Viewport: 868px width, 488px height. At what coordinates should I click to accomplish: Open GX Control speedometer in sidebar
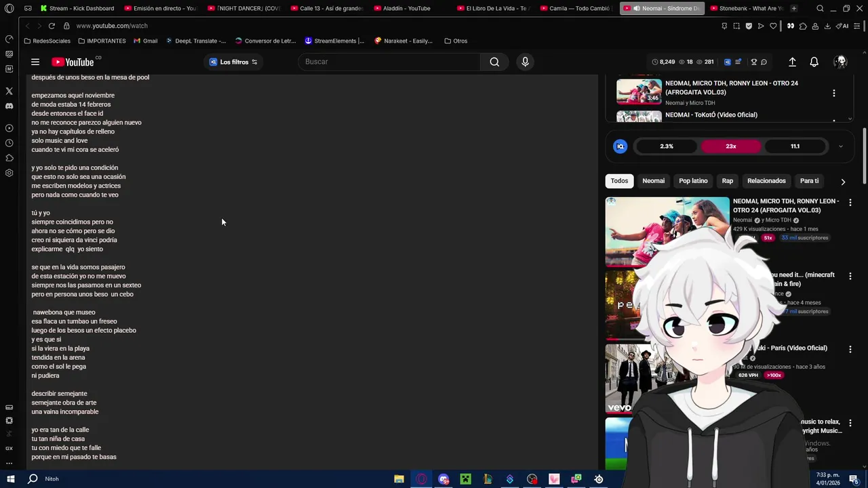pyautogui.click(x=9, y=39)
